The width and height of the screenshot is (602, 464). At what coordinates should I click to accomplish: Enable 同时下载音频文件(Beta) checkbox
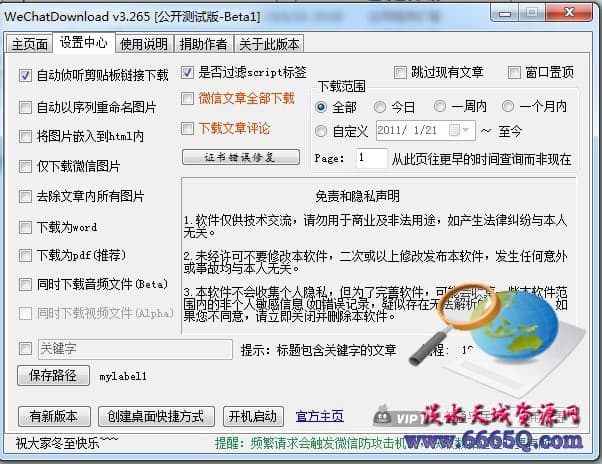[x=25, y=284]
